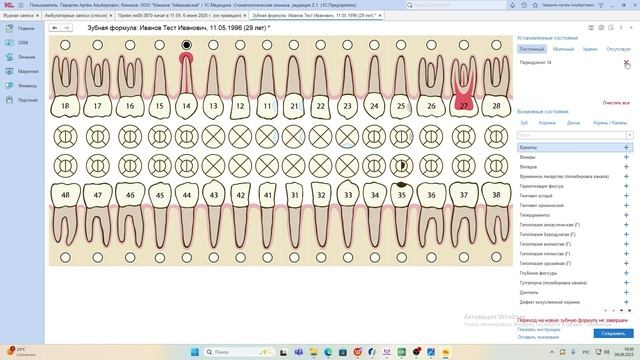Open the Главное section in sidebar
The width and height of the screenshot is (640, 360).
click(21, 29)
